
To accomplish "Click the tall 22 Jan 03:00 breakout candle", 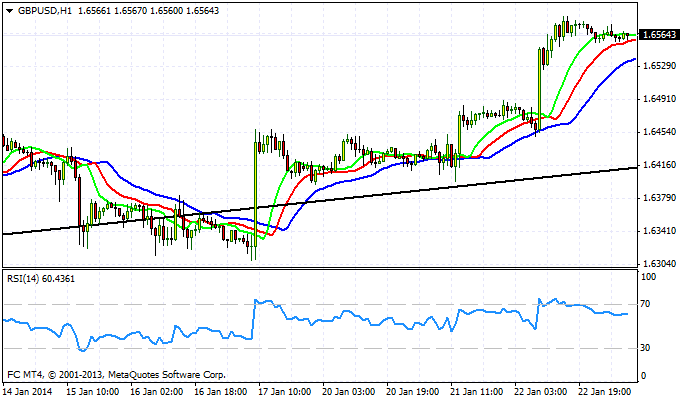I will [540, 89].
